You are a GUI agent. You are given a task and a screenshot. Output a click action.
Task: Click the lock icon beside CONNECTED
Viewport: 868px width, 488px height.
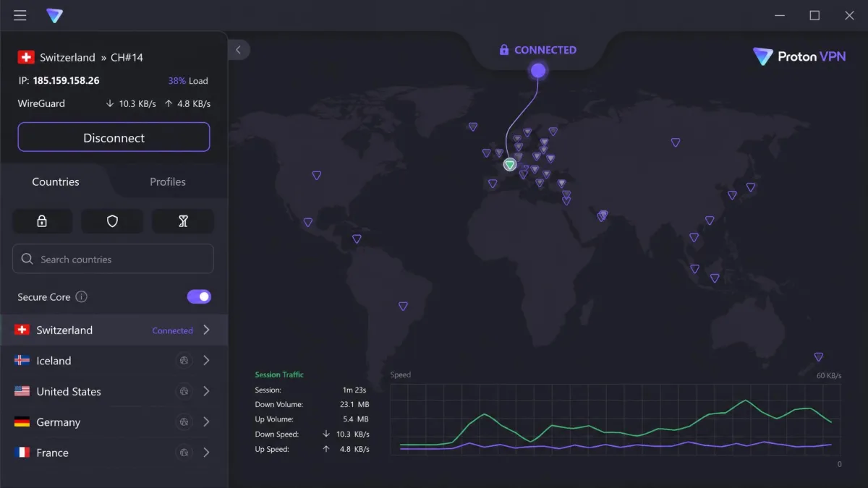[x=504, y=50]
